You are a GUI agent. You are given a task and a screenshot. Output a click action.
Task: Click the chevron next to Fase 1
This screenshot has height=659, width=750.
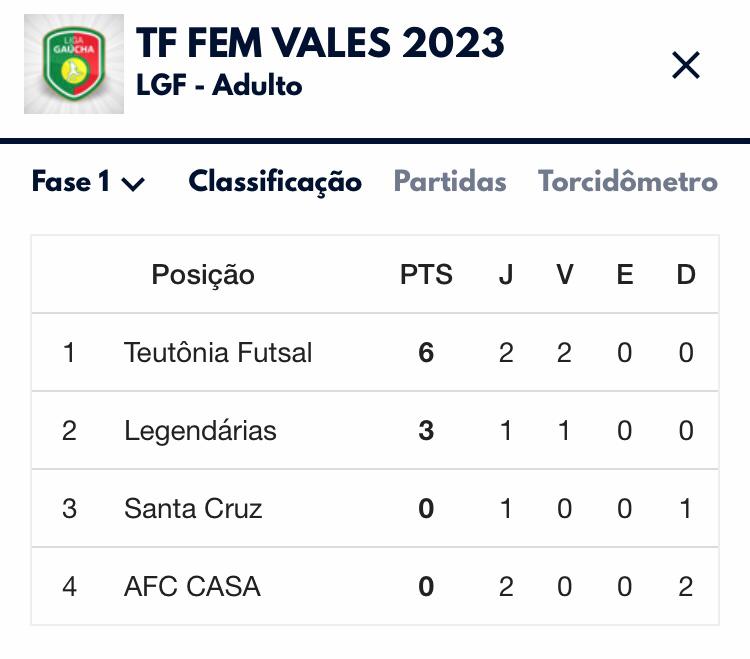coord(133,184)
